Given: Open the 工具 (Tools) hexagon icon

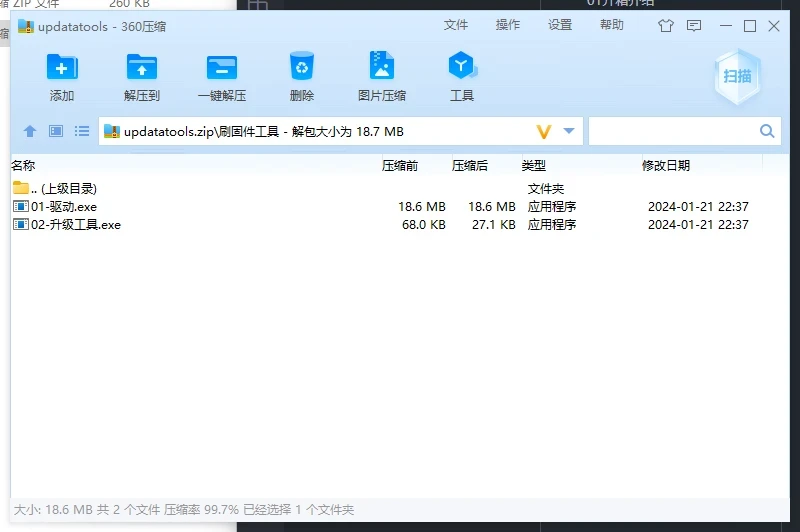Looking at the screenshot, I should (462, 65).
